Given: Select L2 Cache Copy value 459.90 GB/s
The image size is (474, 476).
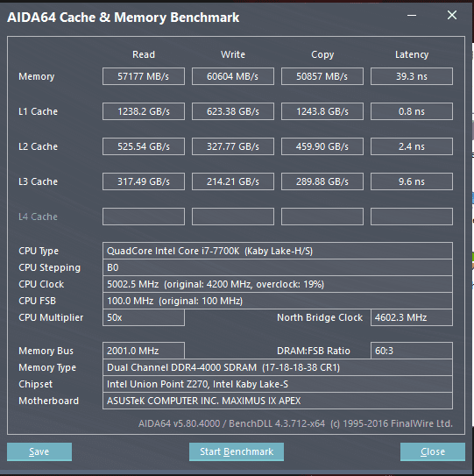Looking at the screenshot, I should coord(322,146).
